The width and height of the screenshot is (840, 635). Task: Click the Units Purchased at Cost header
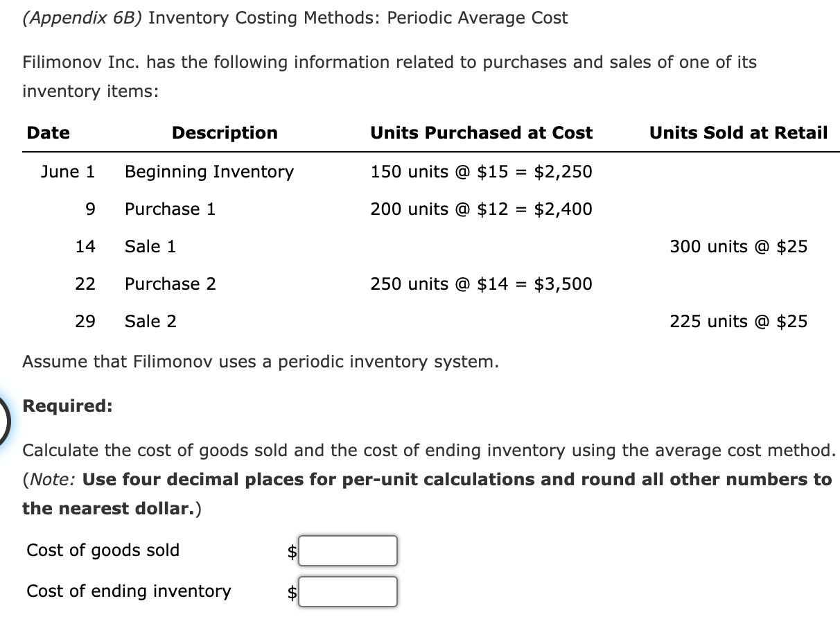pos(481,132)
